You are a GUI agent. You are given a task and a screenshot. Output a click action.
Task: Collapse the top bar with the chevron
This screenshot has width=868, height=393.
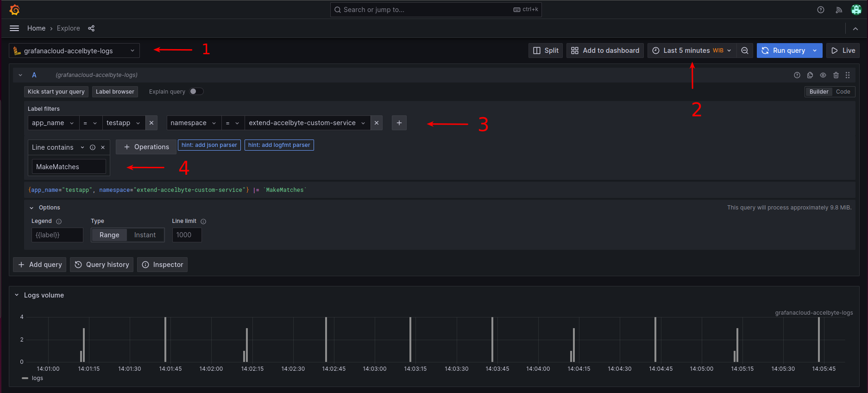[x=855, y=29]
